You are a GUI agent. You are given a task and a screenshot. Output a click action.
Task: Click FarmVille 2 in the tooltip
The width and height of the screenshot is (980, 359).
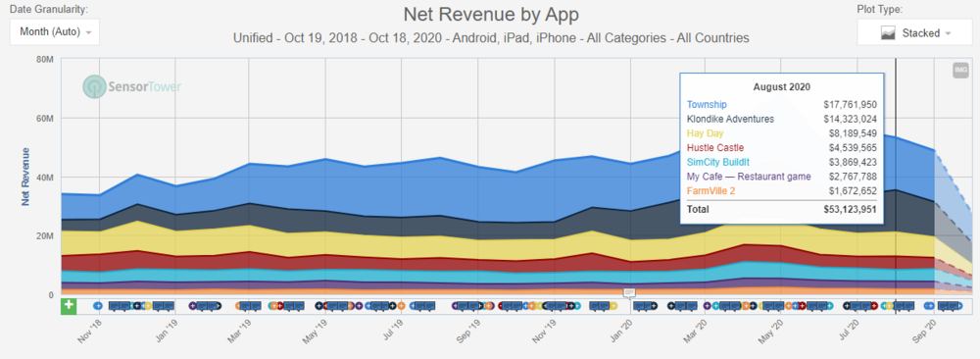(710, 190)
